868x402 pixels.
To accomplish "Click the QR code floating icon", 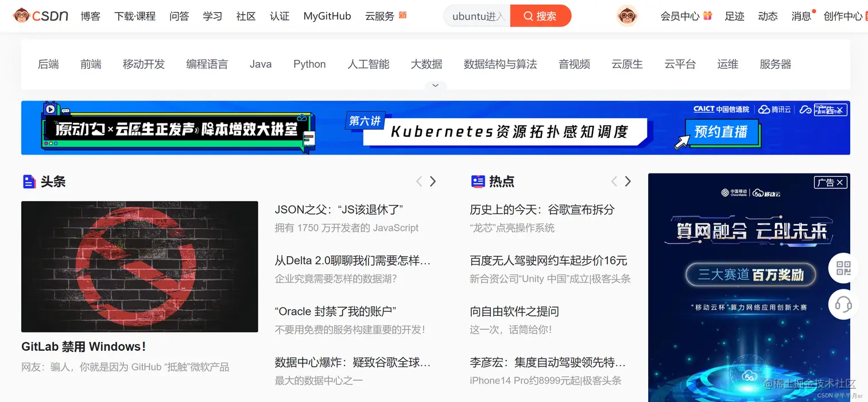I will click(843, 268).
